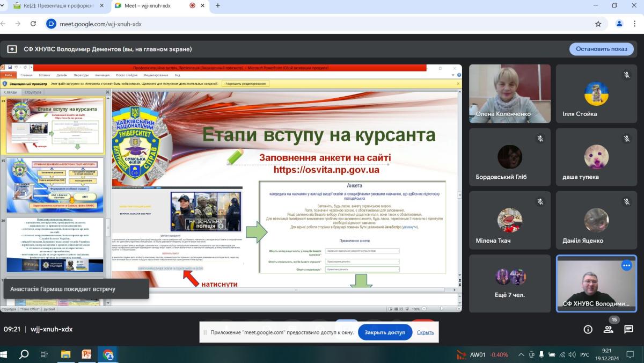Open File Explorer from the taskbar

[65, 354]
